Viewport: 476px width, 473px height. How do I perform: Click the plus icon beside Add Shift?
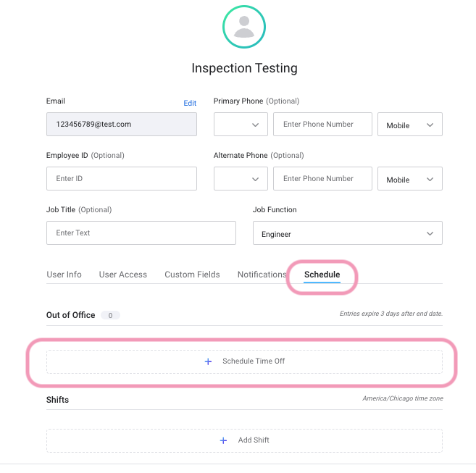point(223,440)
